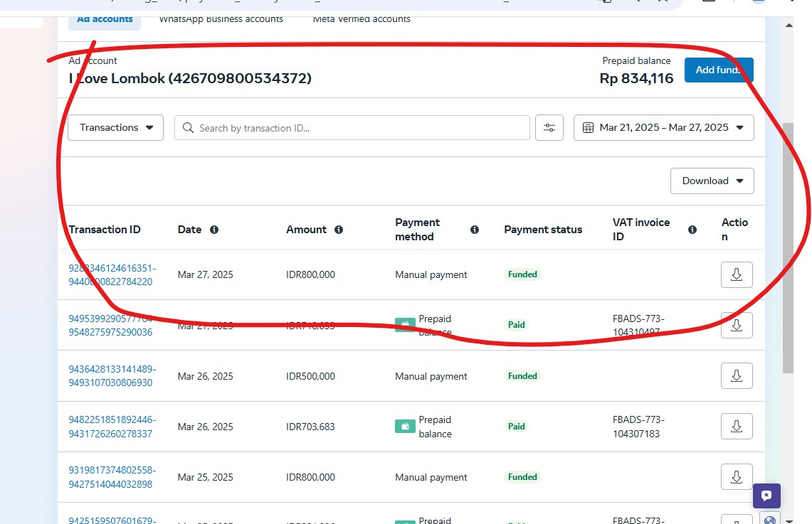Click info icon next to Date column
Screen dimensions: 812x524
[x=214, y=230]
